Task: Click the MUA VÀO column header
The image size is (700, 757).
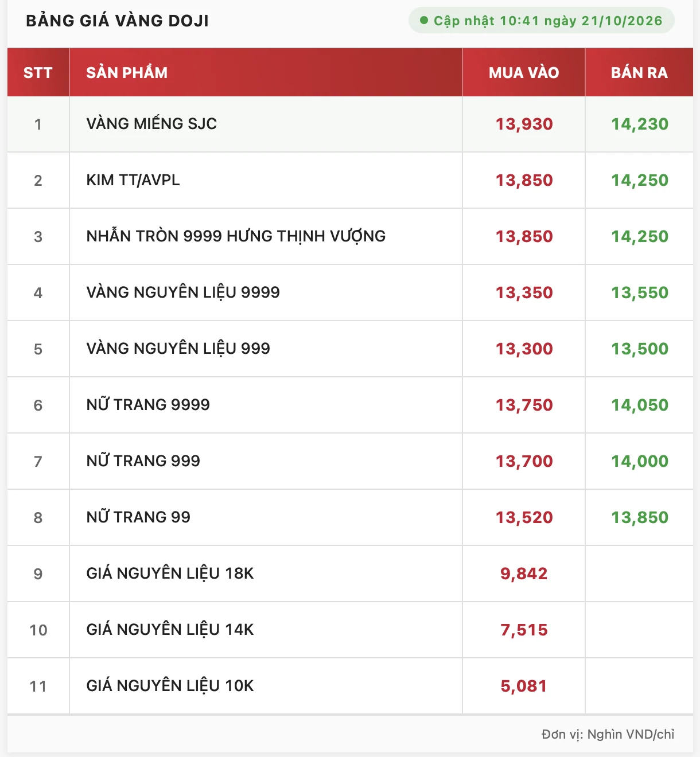Action: 524,73
